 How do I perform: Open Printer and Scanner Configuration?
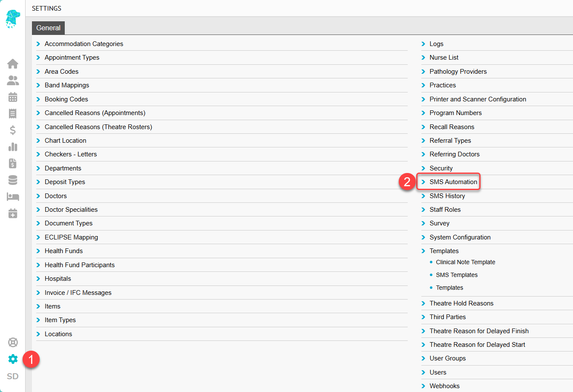pos(478,99)
